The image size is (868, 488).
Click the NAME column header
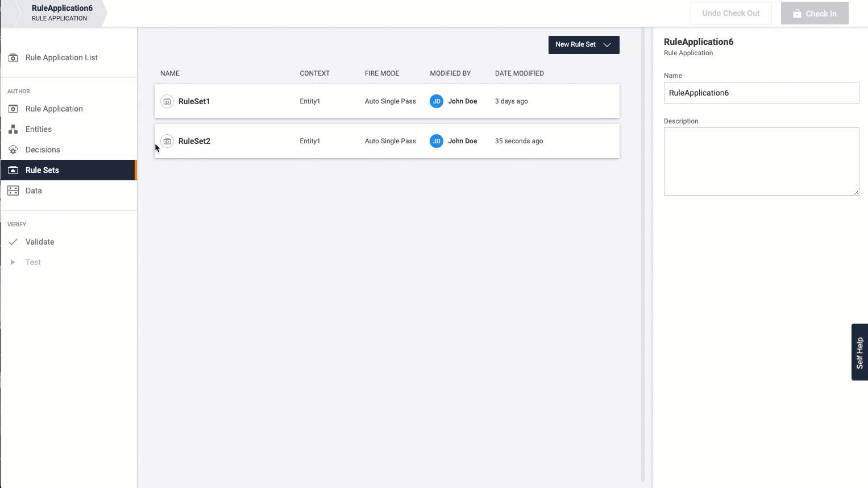[170, 73]
